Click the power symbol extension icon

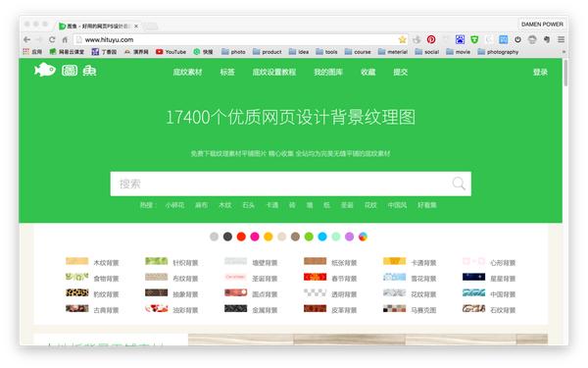click(517, 39)
